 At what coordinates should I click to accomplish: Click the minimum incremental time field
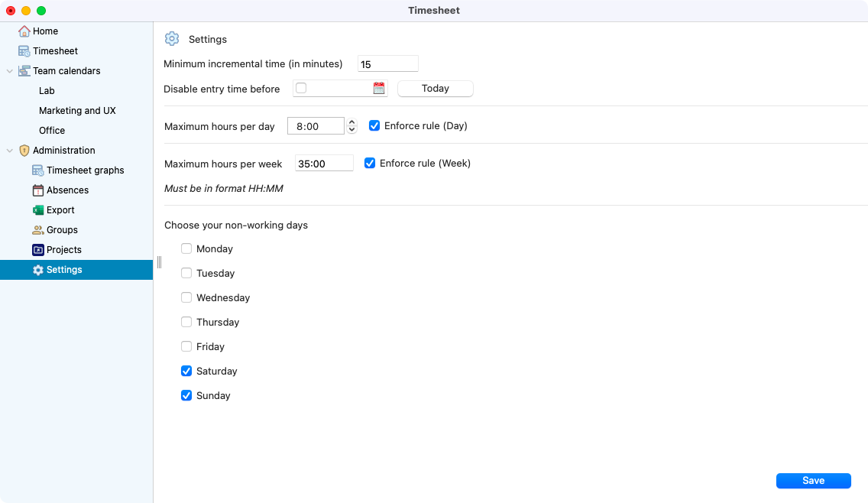pos(388,63)
